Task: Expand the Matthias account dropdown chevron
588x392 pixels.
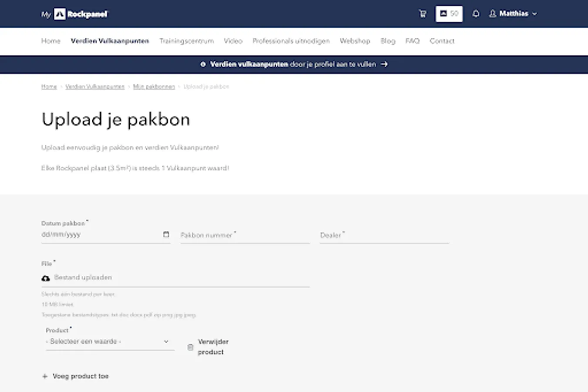Action: [534, 14]
